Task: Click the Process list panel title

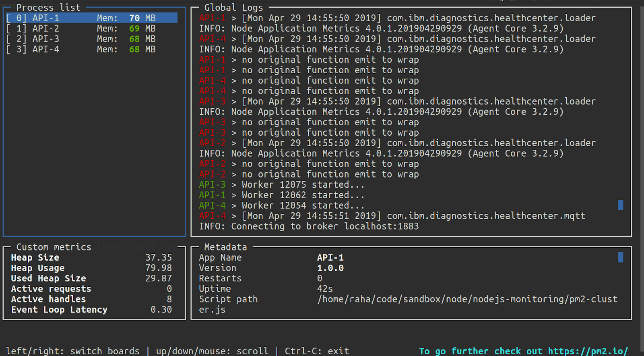Action: pyautogui.click(x=48, y=8)
